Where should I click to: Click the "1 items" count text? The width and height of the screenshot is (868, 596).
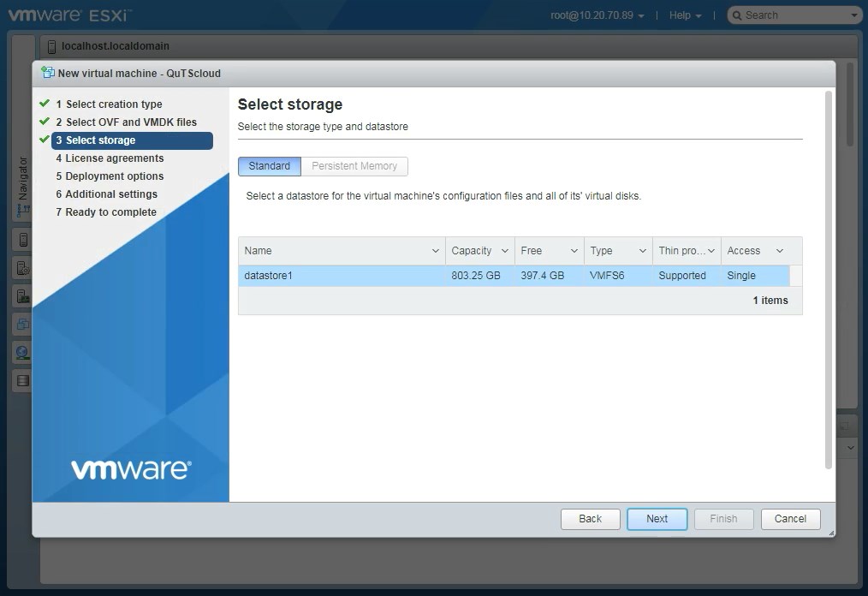click(x=770, y=301)
